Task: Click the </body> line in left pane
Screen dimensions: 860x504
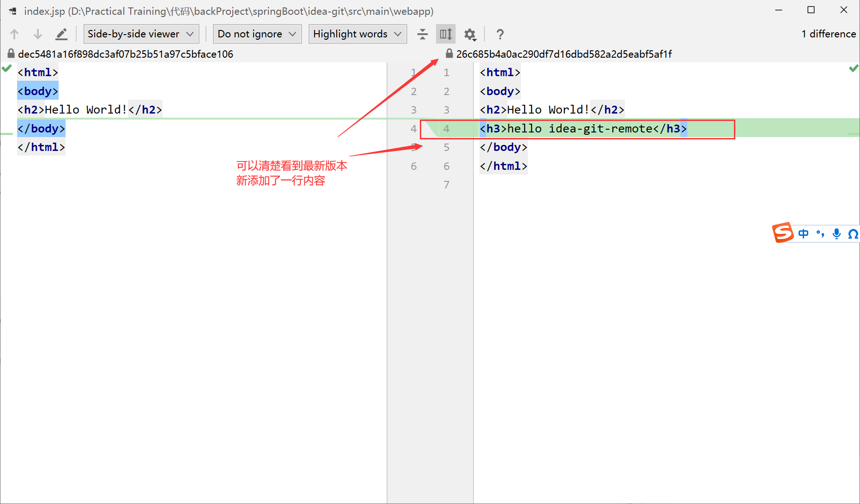Action: [41, 128]
